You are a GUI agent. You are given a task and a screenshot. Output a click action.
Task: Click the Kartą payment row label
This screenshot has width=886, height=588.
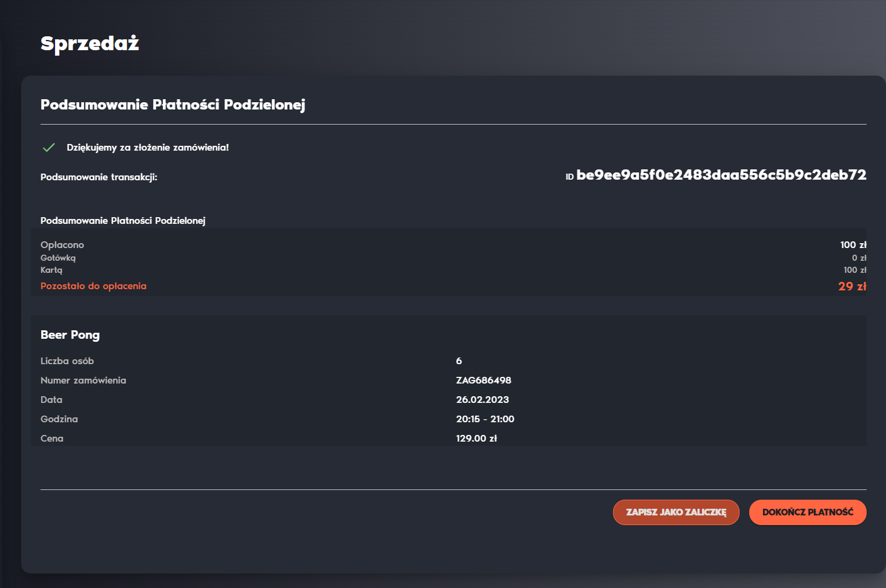51,270
